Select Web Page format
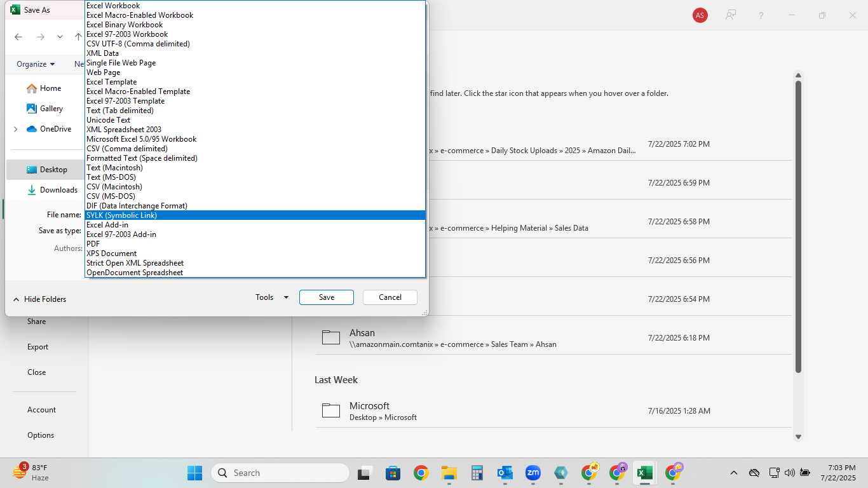This screenshot has width=868, height=488. coord(255,72)
